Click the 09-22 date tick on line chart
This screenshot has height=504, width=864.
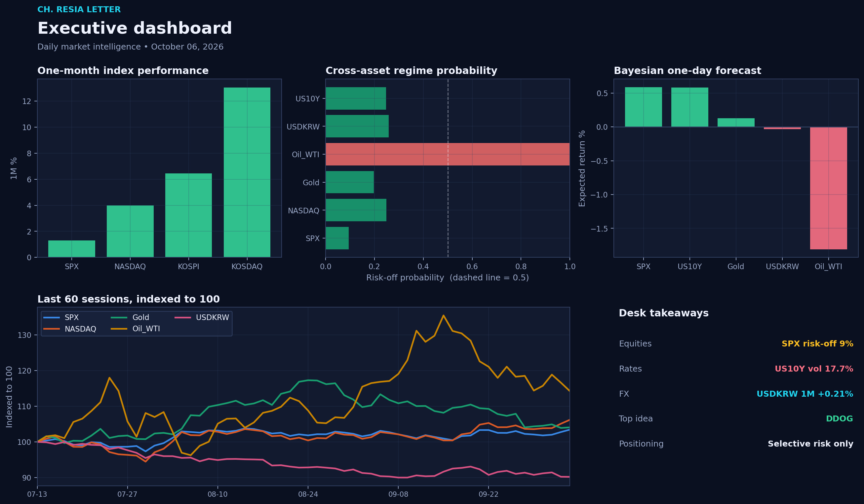[x=489, y=494]
